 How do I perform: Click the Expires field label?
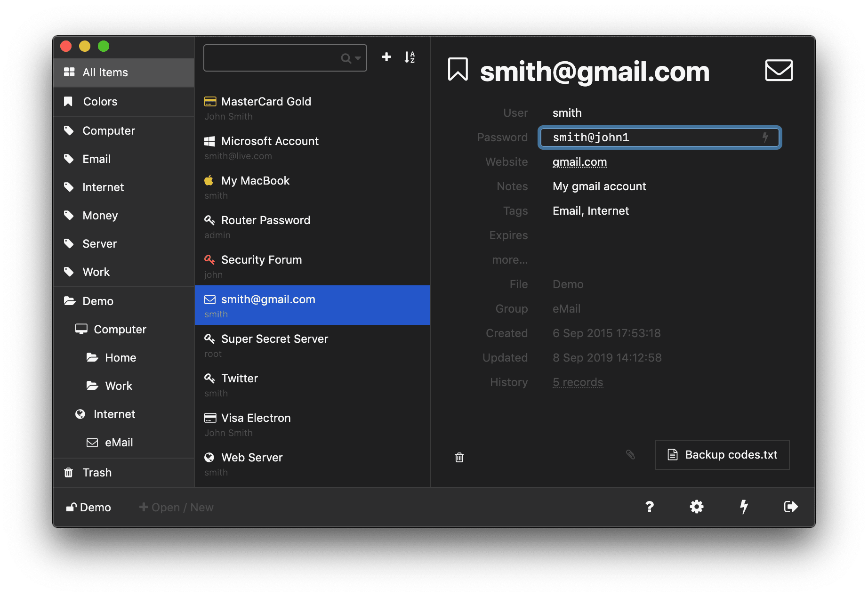(508, 235)
